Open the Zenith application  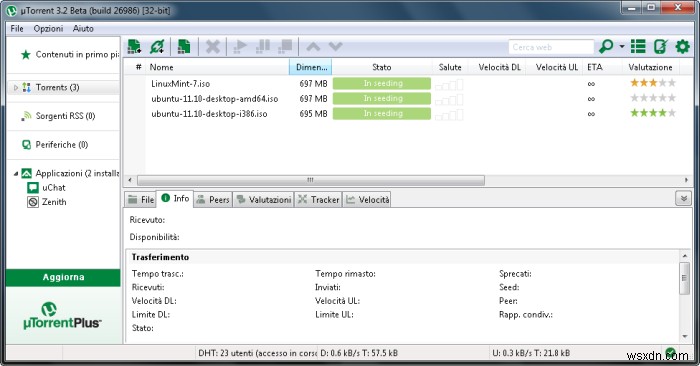click(x=47, y=202)
